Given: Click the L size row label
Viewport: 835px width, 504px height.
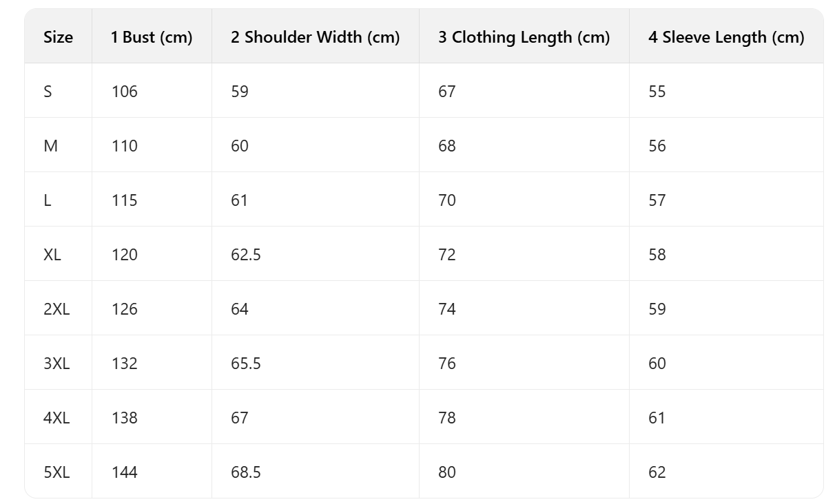Looking at the screenshot, I should 48,200.
